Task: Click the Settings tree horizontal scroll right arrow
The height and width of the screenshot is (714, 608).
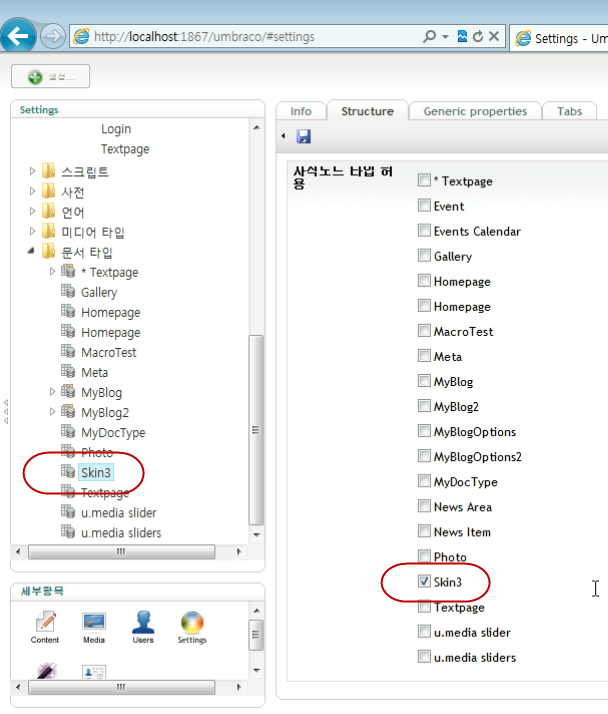Action: pos(238,551)
